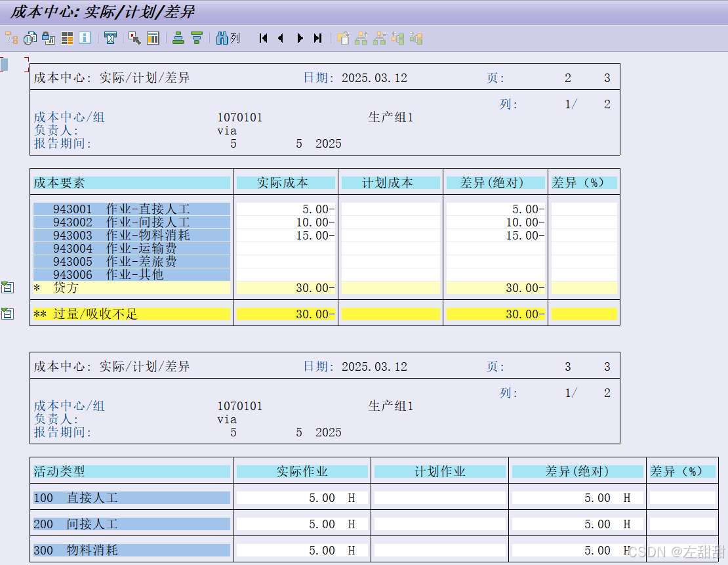
Task: Click the padlock-with-chart toolbar icon
Action: click(49, 38)
